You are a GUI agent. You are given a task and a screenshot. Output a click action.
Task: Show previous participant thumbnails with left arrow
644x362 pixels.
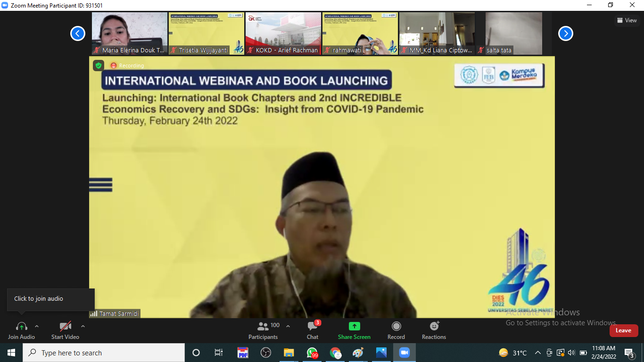(78, 33)
